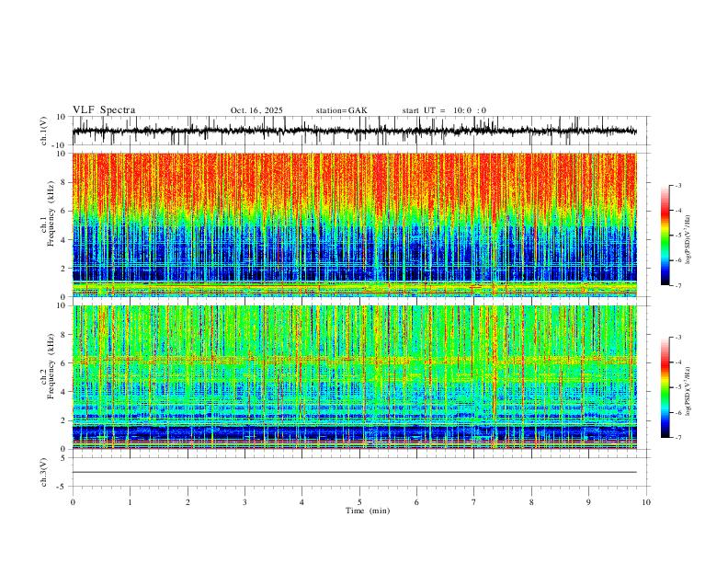
Task: Click the "6" kHz tick of ch.2 spectrogram
Action: pos(63,363)
